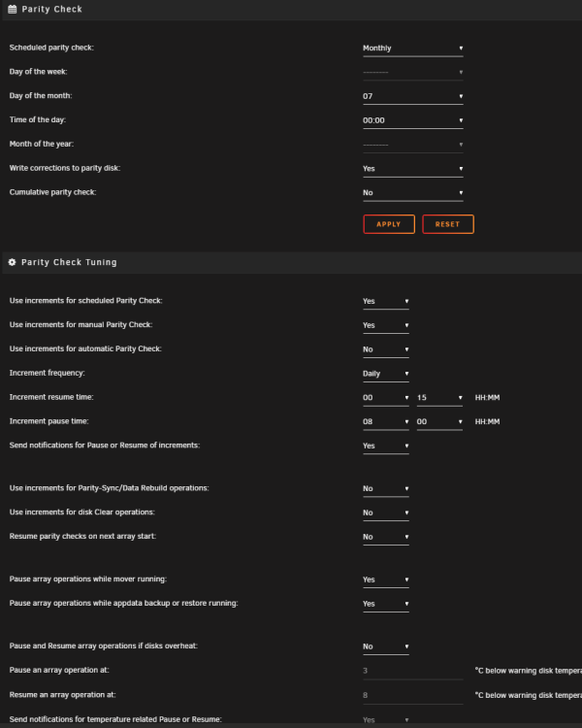Click the gear icon beside Parity Check Tuning

click(x=12, y=262)
